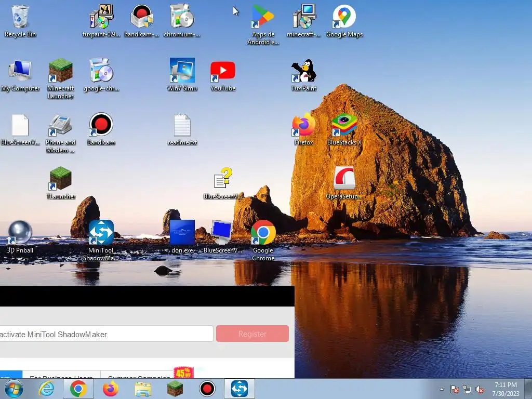The width and height of the screenshot is (532, 399).
Task: Launch the Bandicam desktop shortcut
Action: [101, 129]
